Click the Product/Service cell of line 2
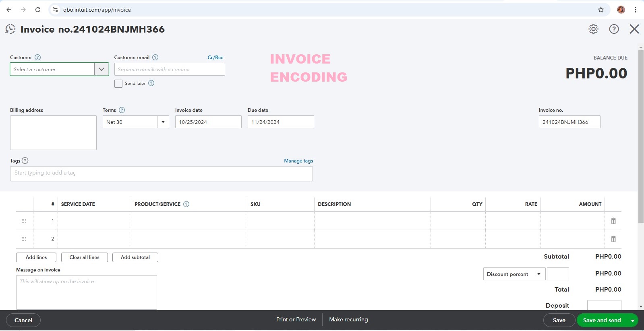 tap(189, 239)
